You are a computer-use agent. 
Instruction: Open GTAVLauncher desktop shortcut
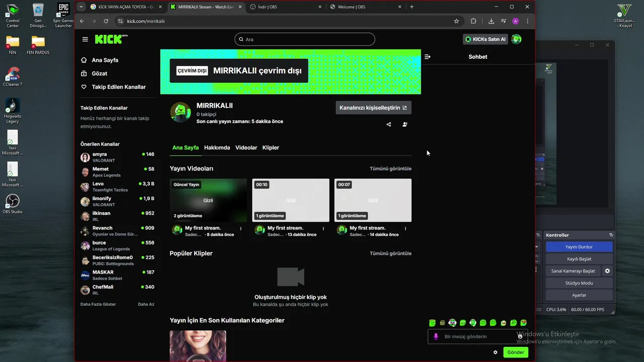[x=624, y=15]
